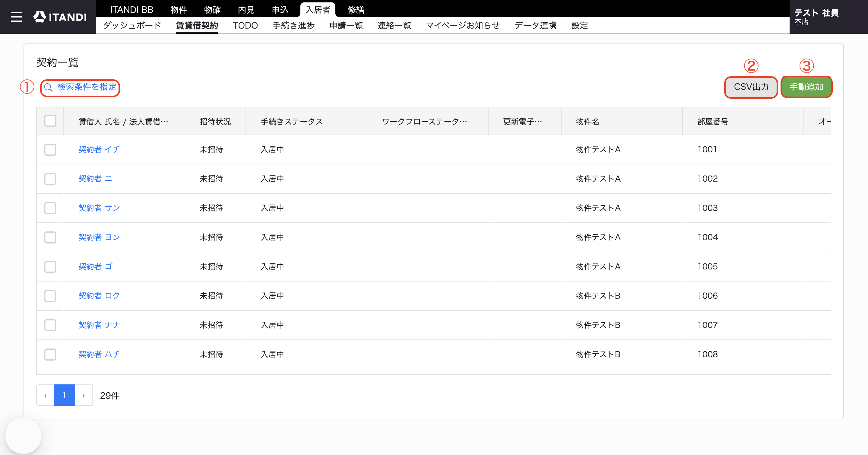This screenshot has width=868, height=455.
Task: Switch to the 物確 tab
Action: 212,10
